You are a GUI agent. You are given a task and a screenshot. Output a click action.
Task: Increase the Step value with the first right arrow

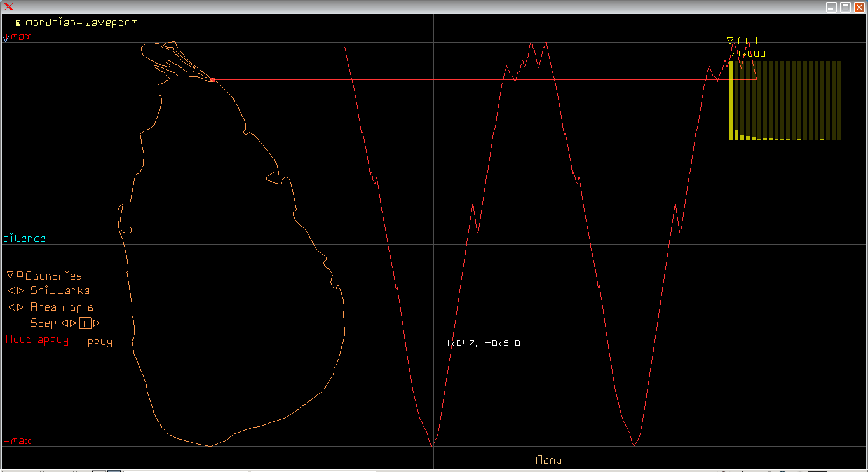click(74, 323)
